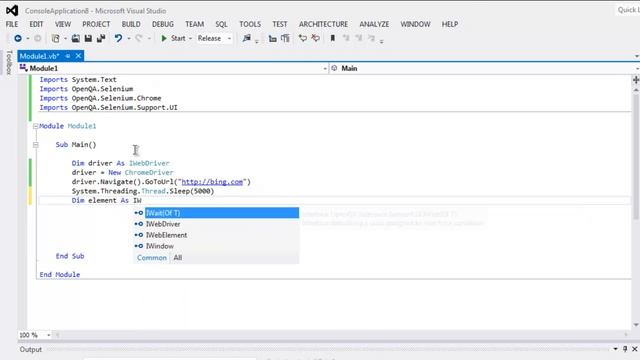The height and width of the screenshot is (360, 640).
Task: Close the Module1.vb document tab
Action: [78, 56]
